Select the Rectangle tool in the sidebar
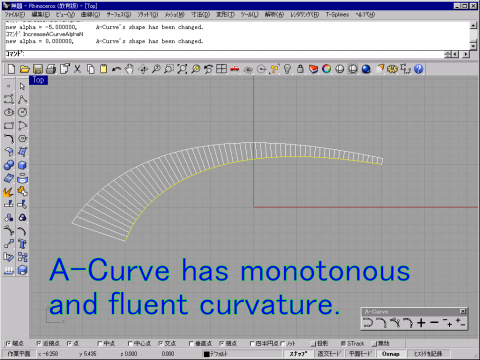This screenshot has height=360, width=480. [9, 126]
